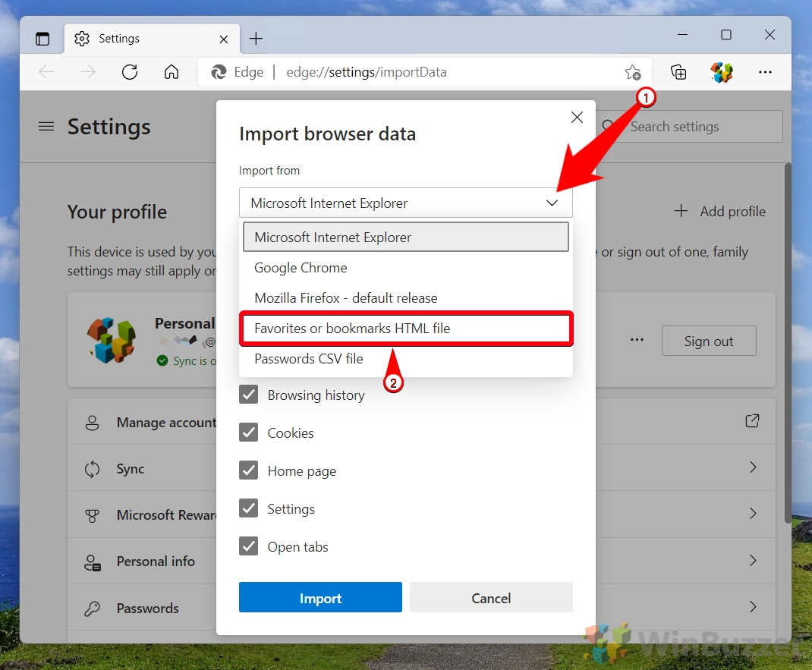The width and height of the screenshot is (812, 670).
Task: Expand the Personal info row chevron
Action: (753, 560)
